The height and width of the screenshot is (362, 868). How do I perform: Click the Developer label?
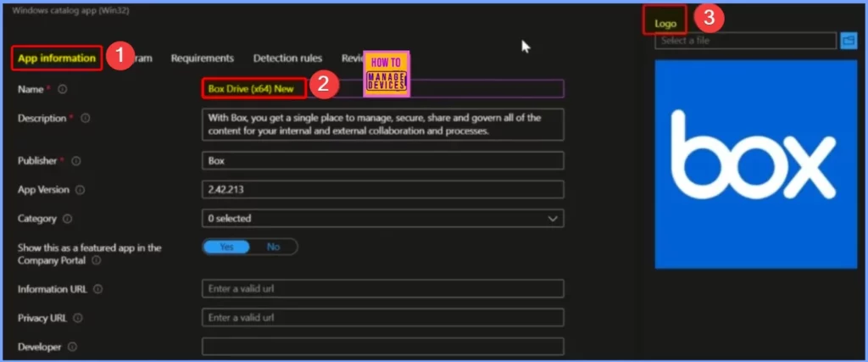(x=39, y=347)
